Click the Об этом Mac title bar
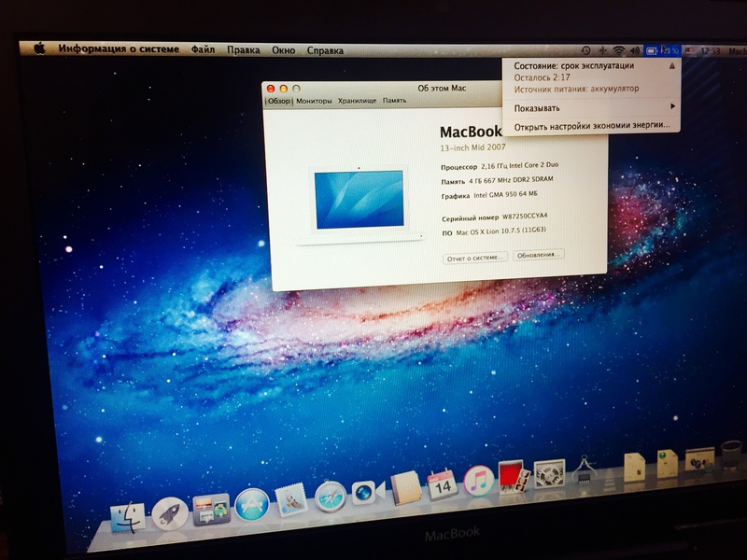 442,88
